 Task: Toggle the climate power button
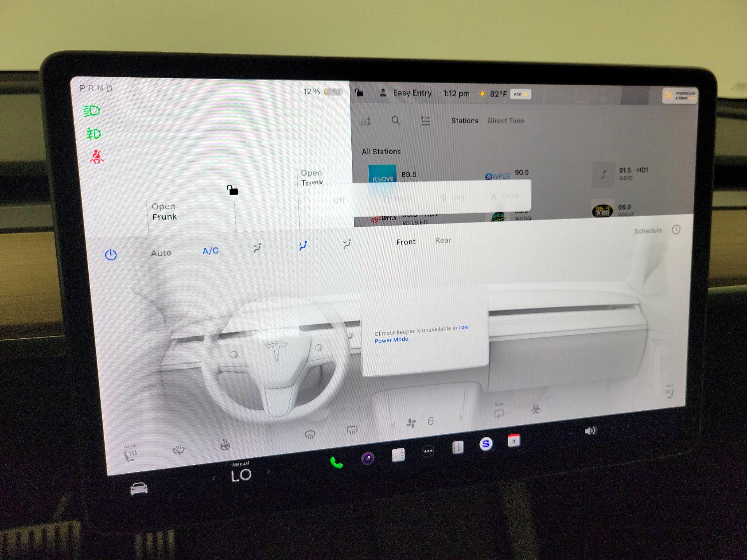[x=111, y=255]
